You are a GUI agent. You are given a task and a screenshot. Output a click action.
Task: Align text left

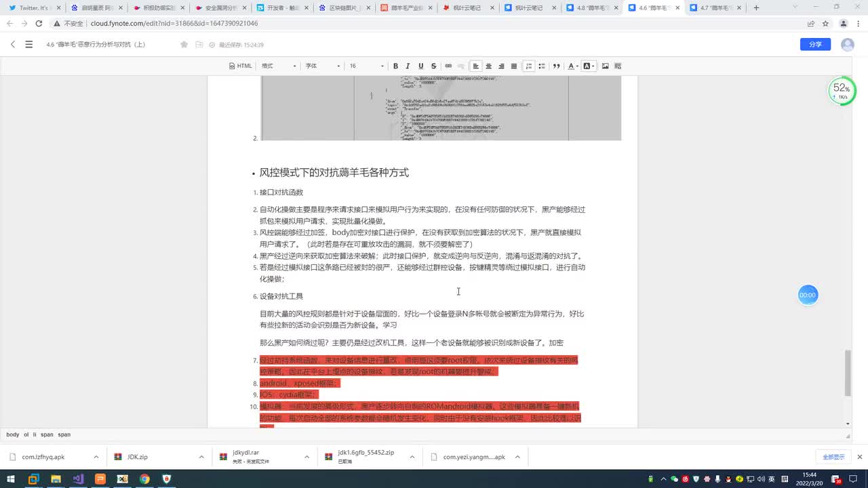(476, 66)
